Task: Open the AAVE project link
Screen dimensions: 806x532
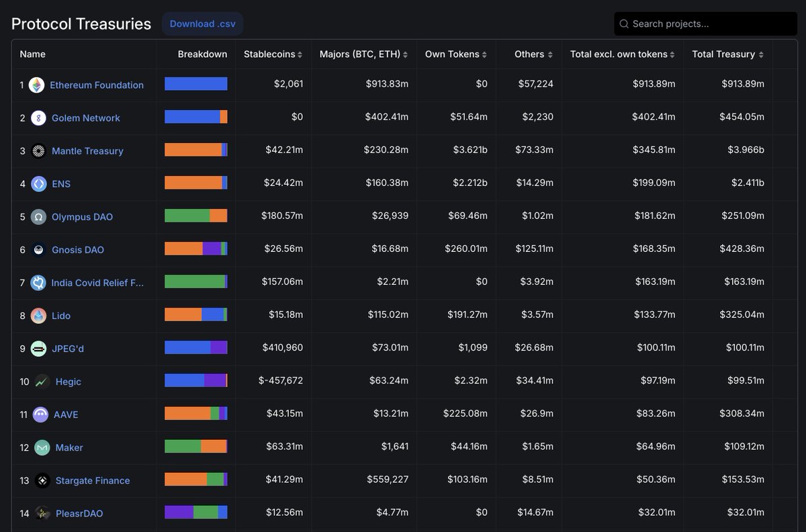Action: tap(66, 414)
